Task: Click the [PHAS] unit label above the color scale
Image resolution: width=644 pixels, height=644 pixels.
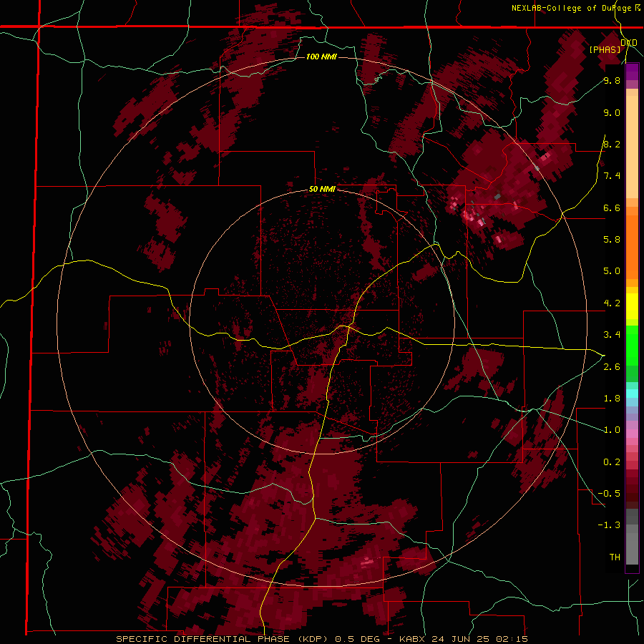Action: pos(605,49)
